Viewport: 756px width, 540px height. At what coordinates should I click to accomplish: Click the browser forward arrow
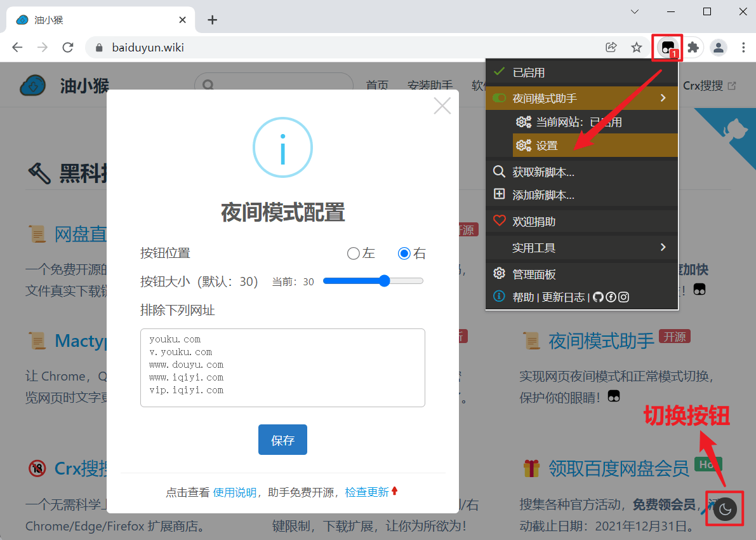43,47
